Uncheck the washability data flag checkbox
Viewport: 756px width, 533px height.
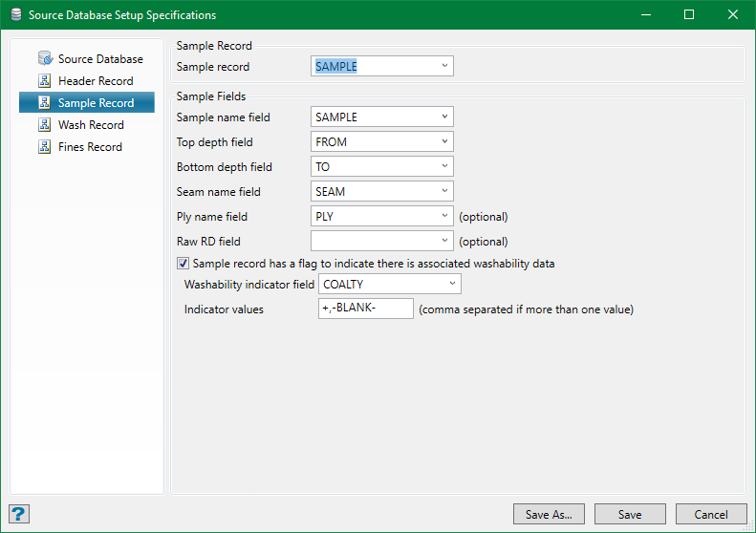tap(184, 264)
